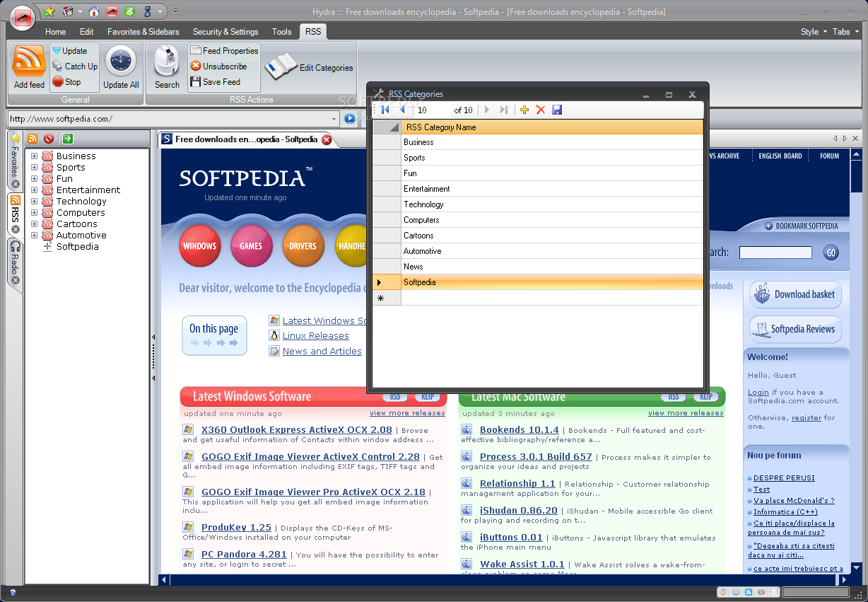Open Security & Settings ribbon tab
Viewport: 868px width, 602px height.
coord(225,32)
